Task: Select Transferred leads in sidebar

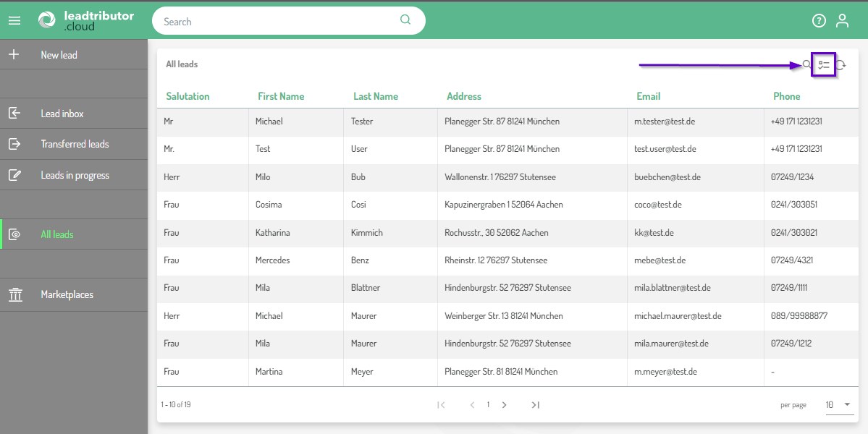Action: [x=75, y=144]
